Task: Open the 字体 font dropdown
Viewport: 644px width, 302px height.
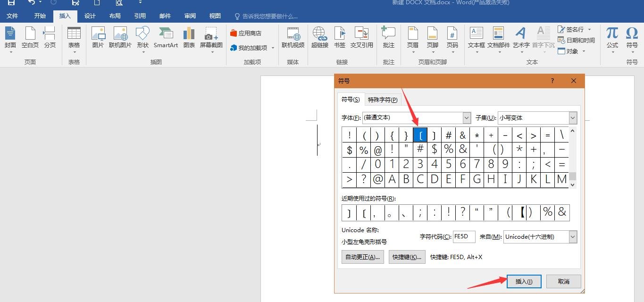Action: point(466,117)
